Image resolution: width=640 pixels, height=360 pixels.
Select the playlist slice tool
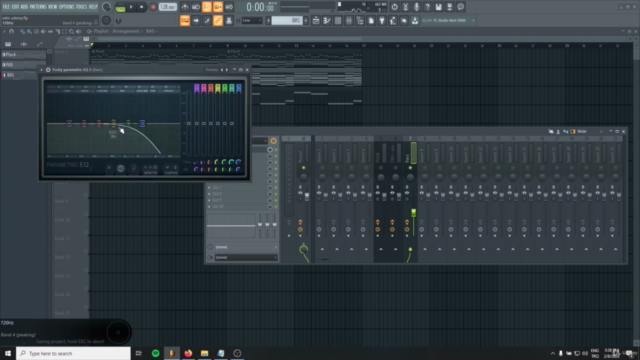tap(58, 31)
